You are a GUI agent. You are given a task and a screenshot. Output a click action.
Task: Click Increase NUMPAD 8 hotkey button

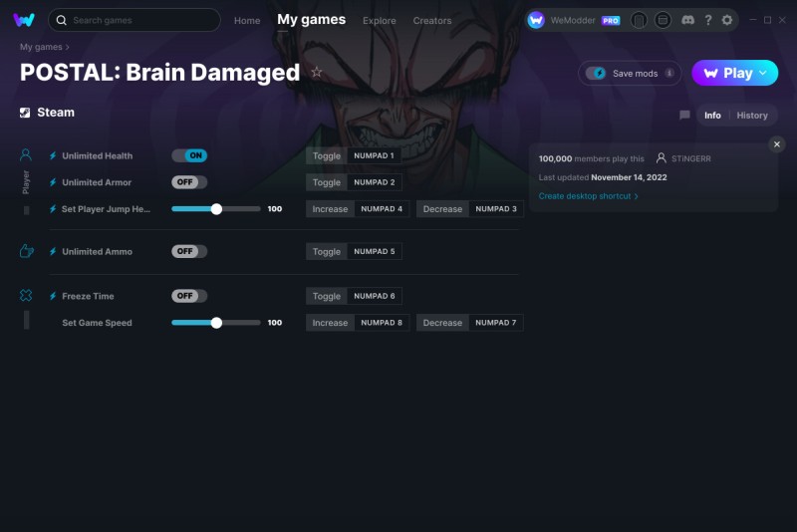(358, 323)
